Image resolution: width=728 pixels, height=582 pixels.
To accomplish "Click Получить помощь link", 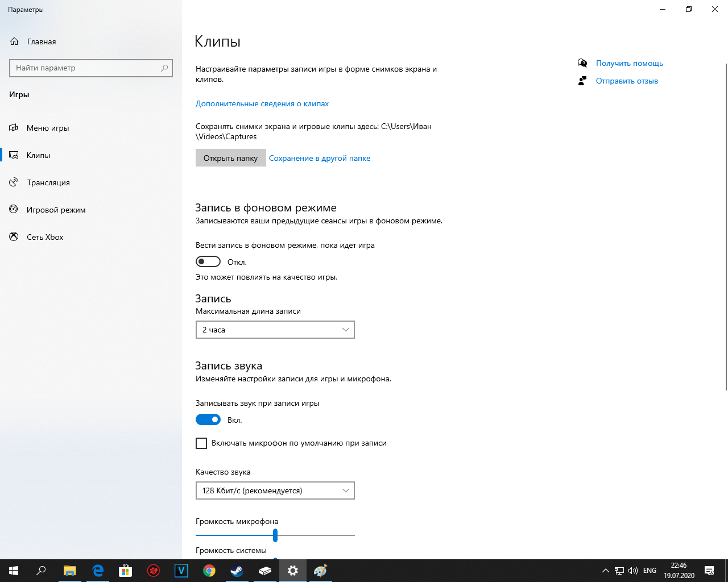I will coord(630,63).
